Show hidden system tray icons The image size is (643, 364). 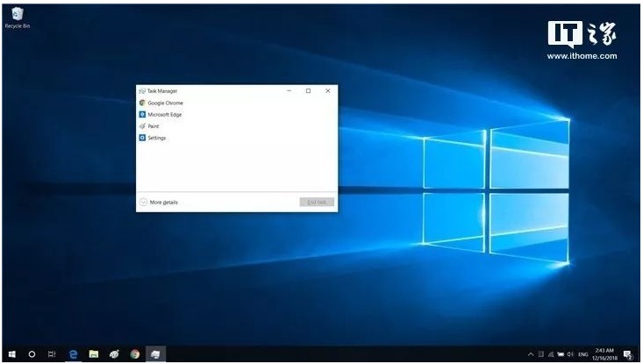pyautogui.click(x=531, y=354)
